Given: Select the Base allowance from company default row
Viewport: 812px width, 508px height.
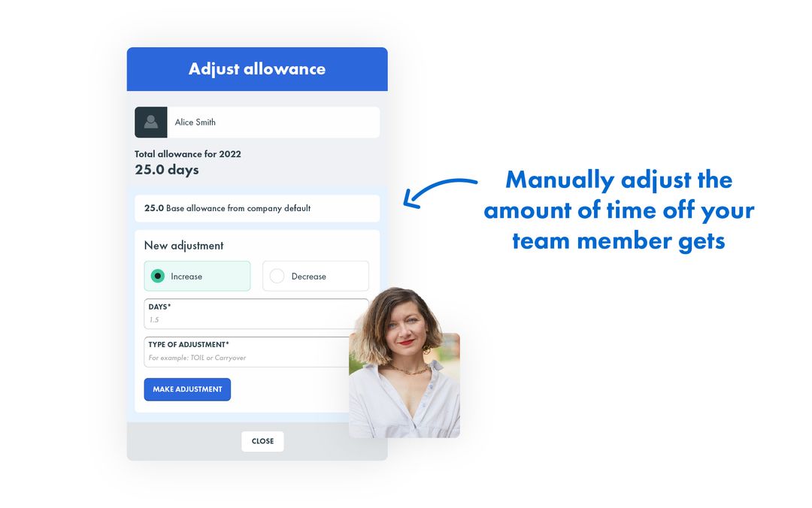Looking at the screenshot, I should [x=256, y=208].
